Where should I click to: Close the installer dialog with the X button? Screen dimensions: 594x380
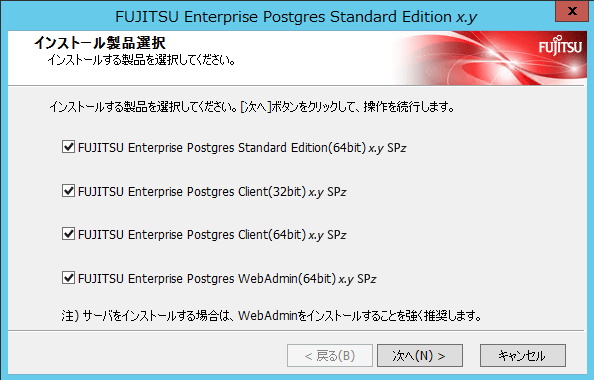click(x=572, y=11)
